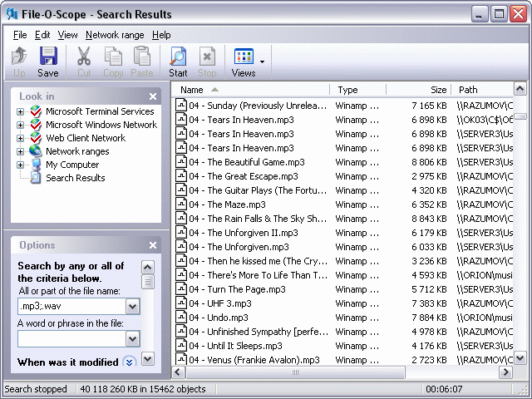Select row 04 - There's More To Life Than T...
The height and width of the screenshot is (399, 532).
(x=343, y=275)
